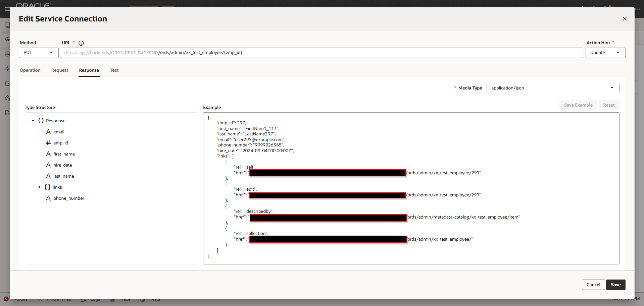The width and height of the screenshot is (644, 306).
Task: Click the string type icon beside email
Action: 48,132
